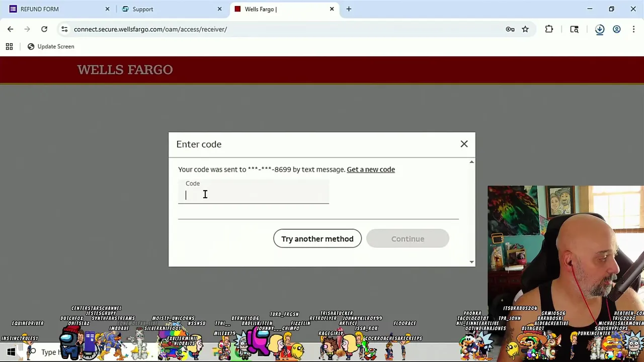This screenshot has height=362, width=644.
Task: Go back to previous page
Action: tap(11, 29)
